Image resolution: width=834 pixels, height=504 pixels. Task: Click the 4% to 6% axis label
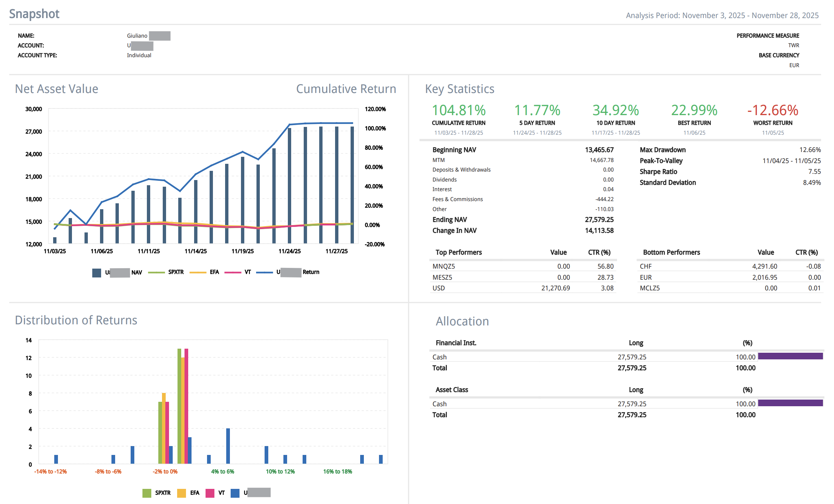(223, 472)
